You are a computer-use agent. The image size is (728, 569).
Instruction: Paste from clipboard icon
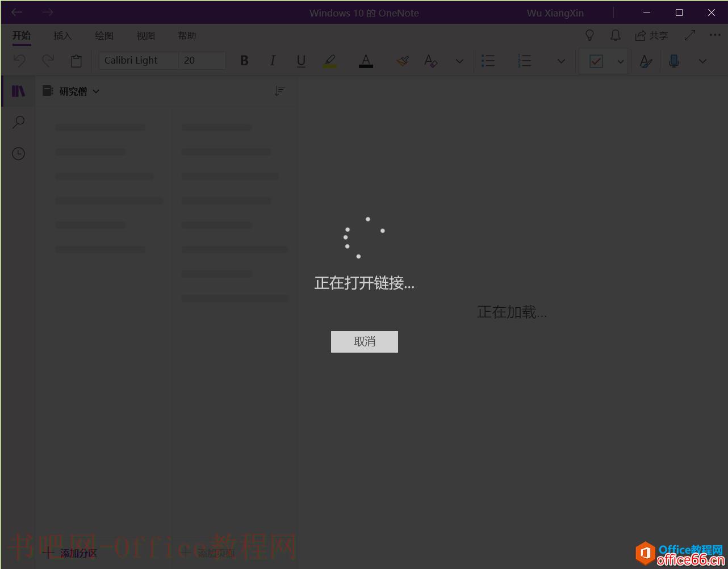pyautogui.click(x=76, y=60)
